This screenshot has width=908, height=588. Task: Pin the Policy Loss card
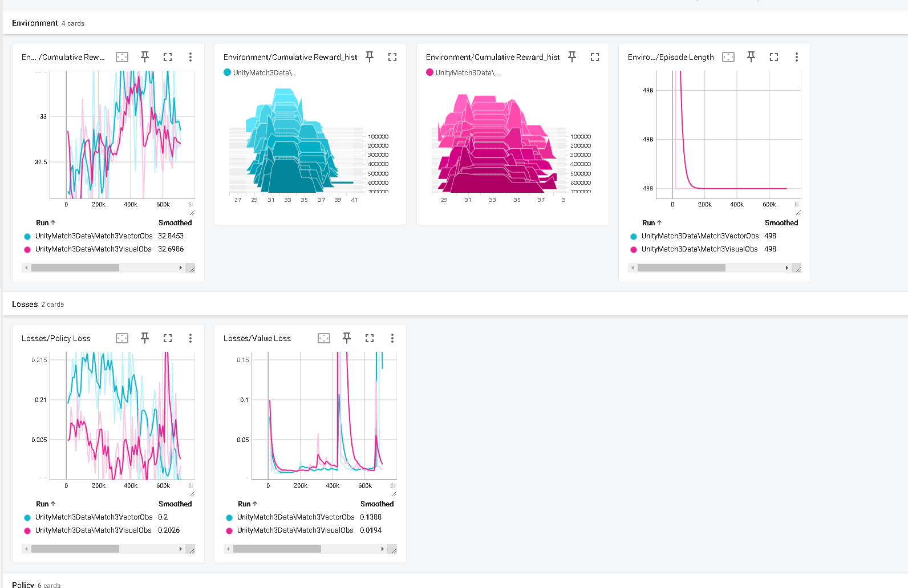145,338
